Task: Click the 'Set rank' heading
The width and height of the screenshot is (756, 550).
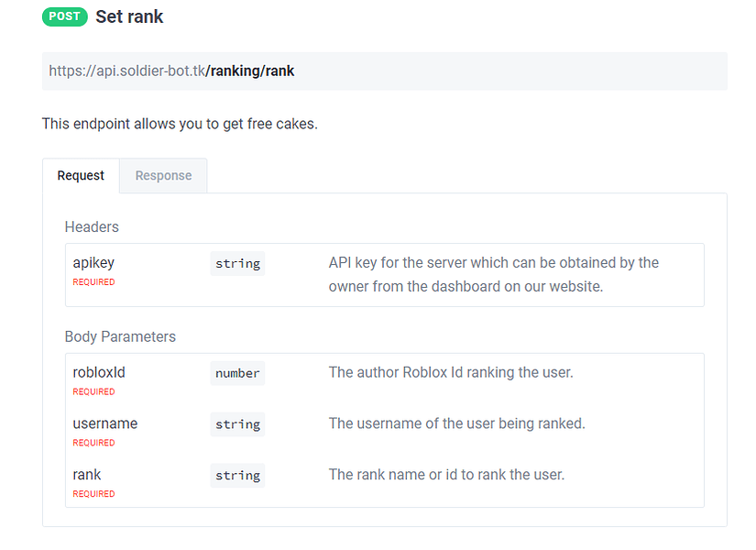Action: pyautogui.click(x=129, y=16)
